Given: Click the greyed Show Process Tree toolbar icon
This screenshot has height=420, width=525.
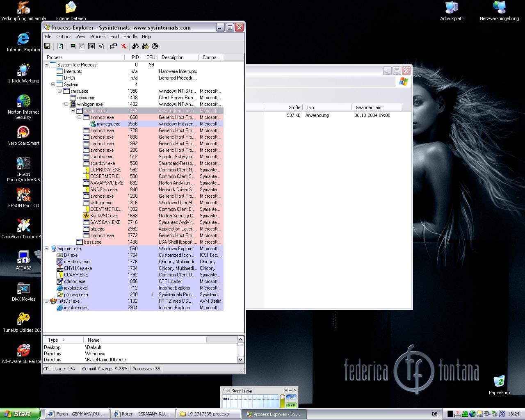Looking at the screenshot, I should tap(82, 46).
